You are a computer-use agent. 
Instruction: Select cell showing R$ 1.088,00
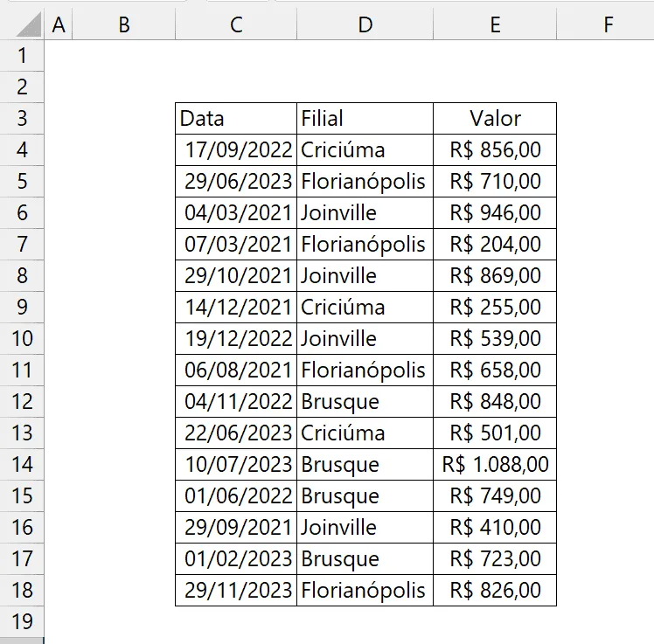coord(495,464)
